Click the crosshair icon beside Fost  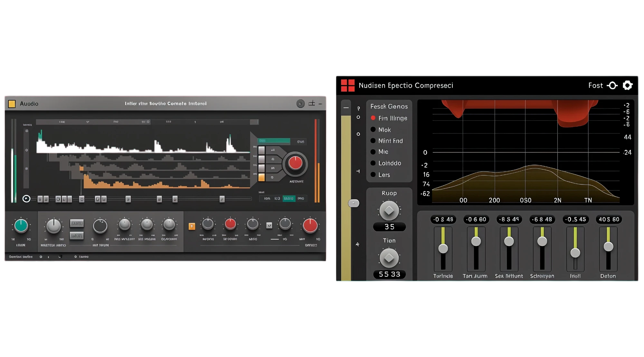(612, 85)
